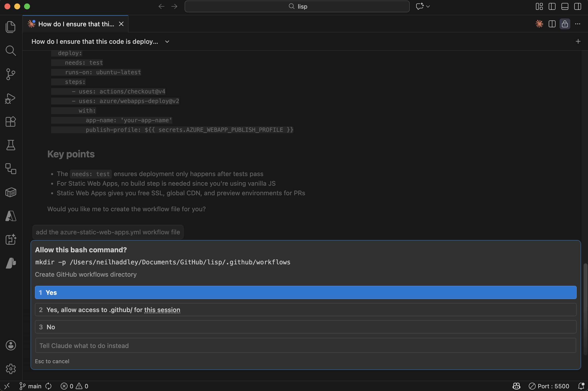Viewport: 588px width, 391px height.
Task: Open the Azure extension panel
Action: [x=11, y=216]
